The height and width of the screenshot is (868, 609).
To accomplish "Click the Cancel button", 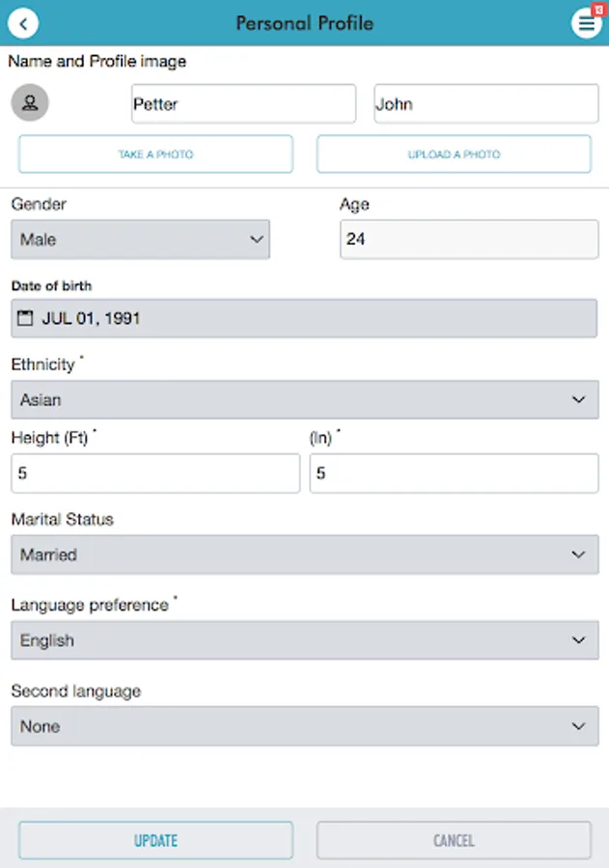I will point(454,840).
